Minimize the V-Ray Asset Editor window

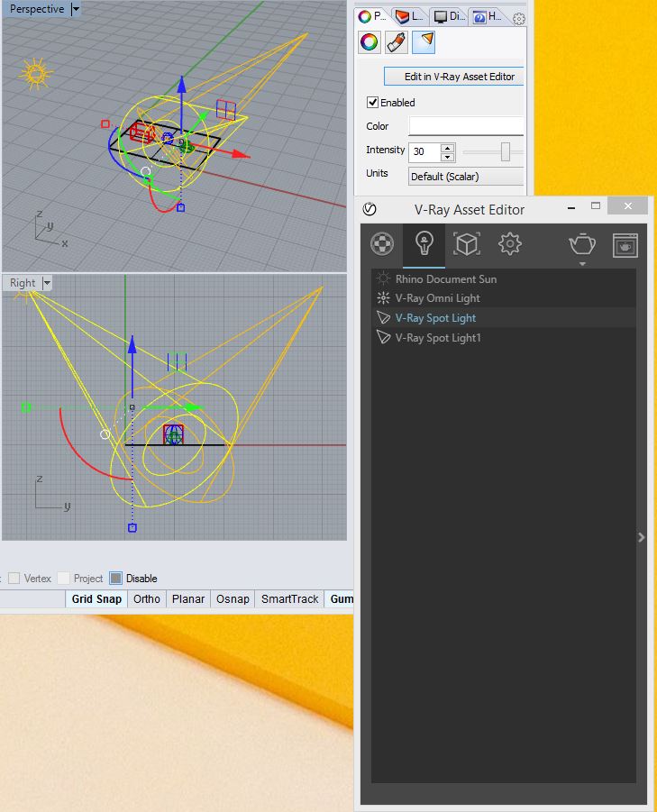[x=571, y=207]
